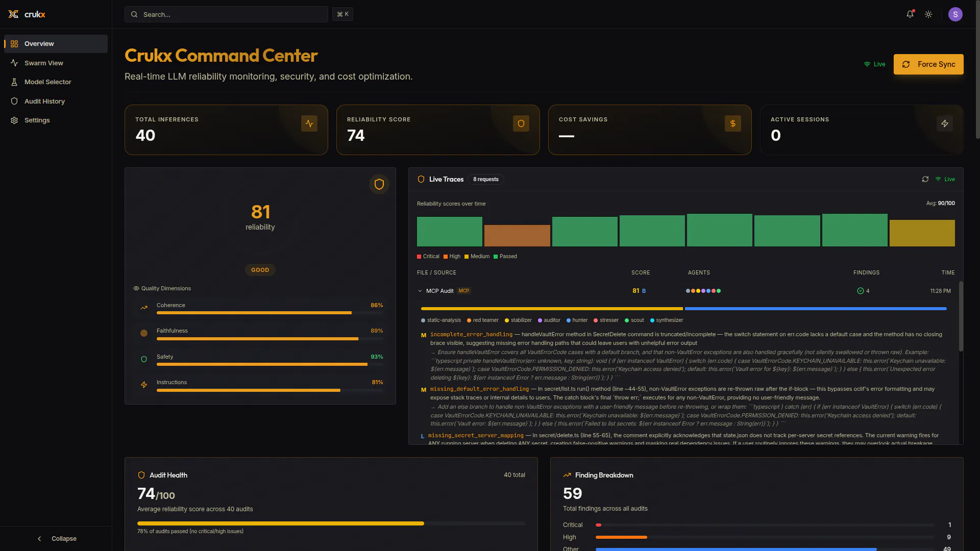Focus the Search input field
The image size is (980, 551).
(x=226, y=14)
